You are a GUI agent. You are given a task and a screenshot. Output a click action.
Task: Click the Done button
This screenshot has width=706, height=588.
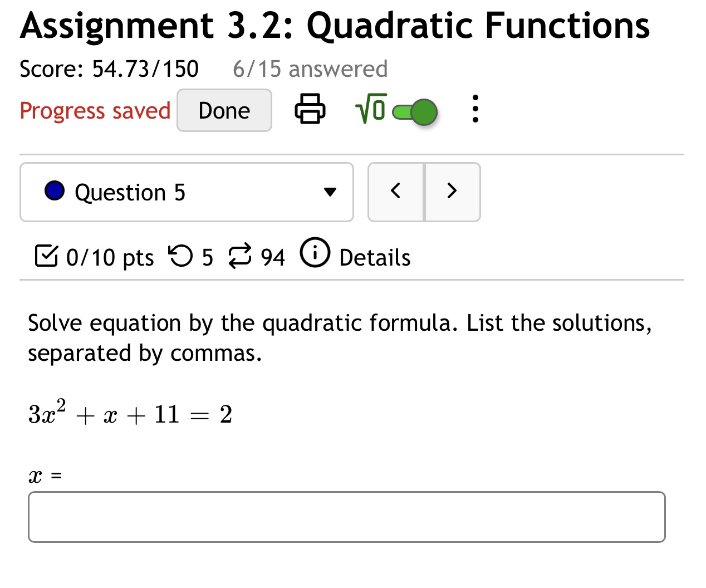pyautogui.click(x=224, y=110)
